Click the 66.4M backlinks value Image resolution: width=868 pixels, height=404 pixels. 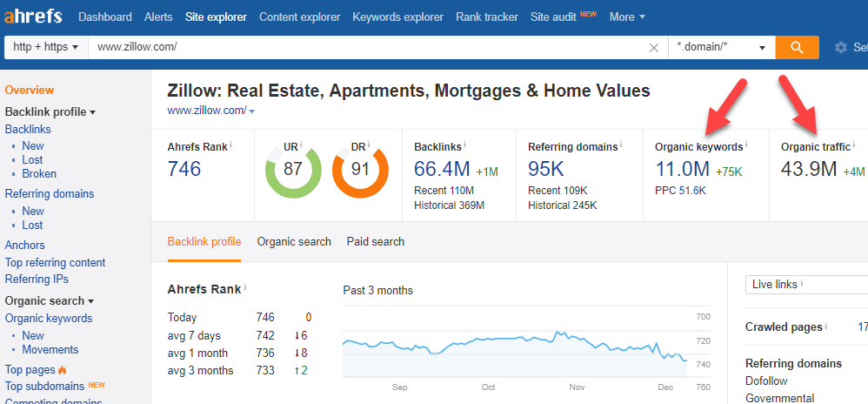click(x=442, y=168)
